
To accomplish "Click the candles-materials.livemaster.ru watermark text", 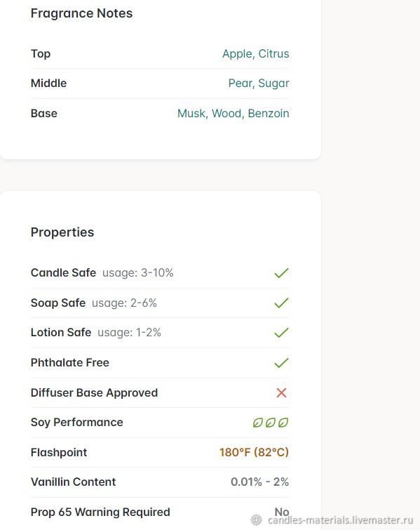I will click(340, 520).
